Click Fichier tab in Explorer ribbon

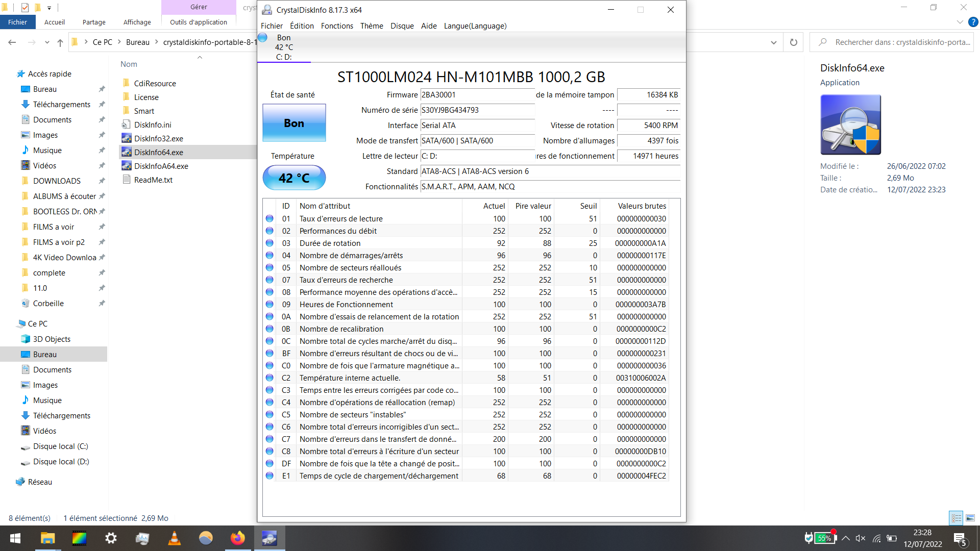tap(17, 22)
